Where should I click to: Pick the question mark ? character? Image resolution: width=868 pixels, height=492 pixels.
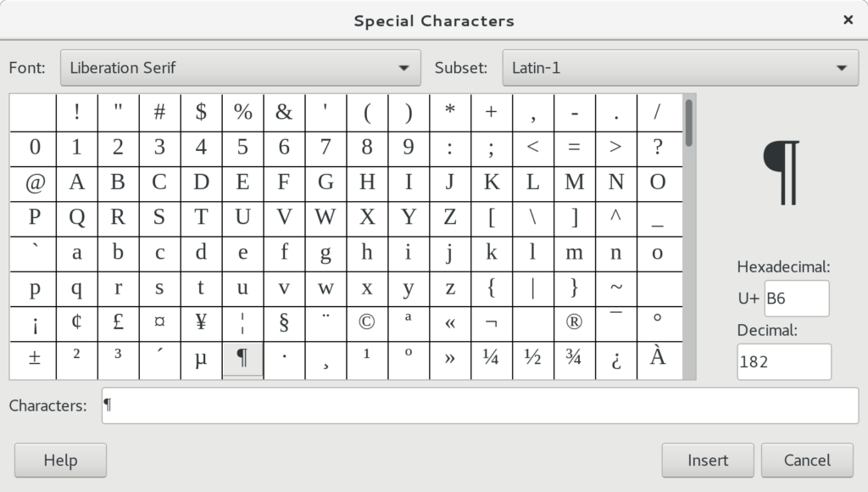coord(659,148)
